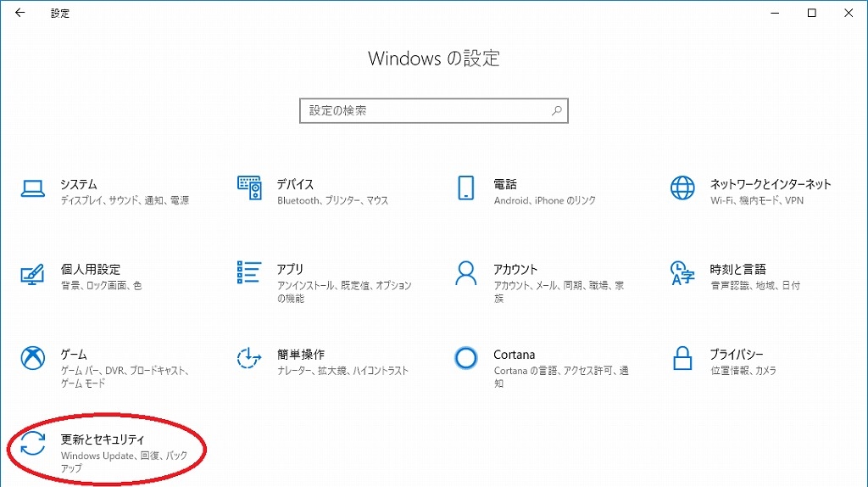This screenshot has width=868, height=487.
Task: Click the Ease of Access icon
Action: [248, 358]
